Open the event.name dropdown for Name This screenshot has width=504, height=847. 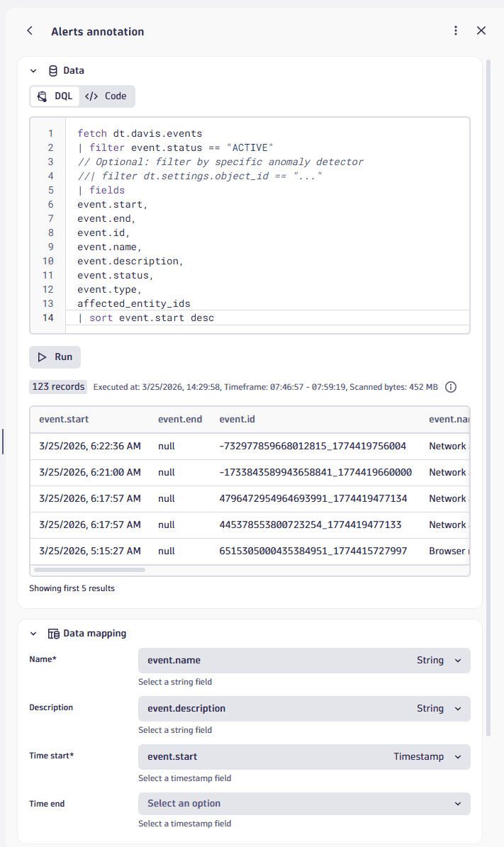[x=457, y=660]
